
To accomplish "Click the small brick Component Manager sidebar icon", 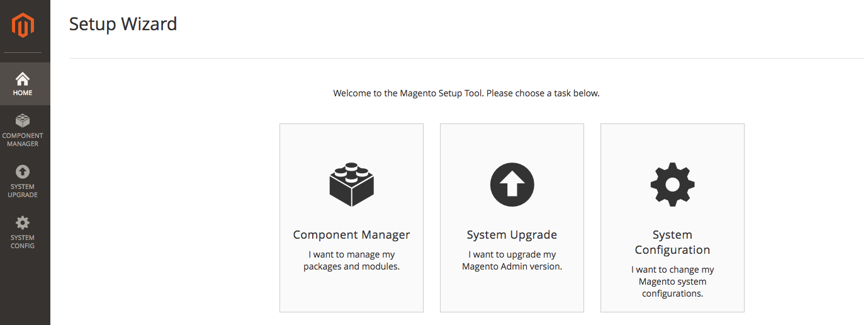I will coord(23,120).
